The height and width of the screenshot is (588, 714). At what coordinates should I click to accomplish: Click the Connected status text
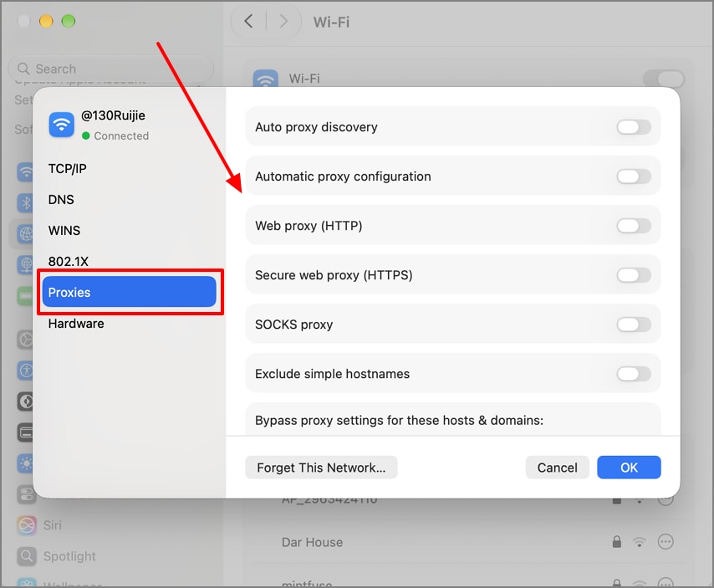pyautogui.click(x=121, y=135)
